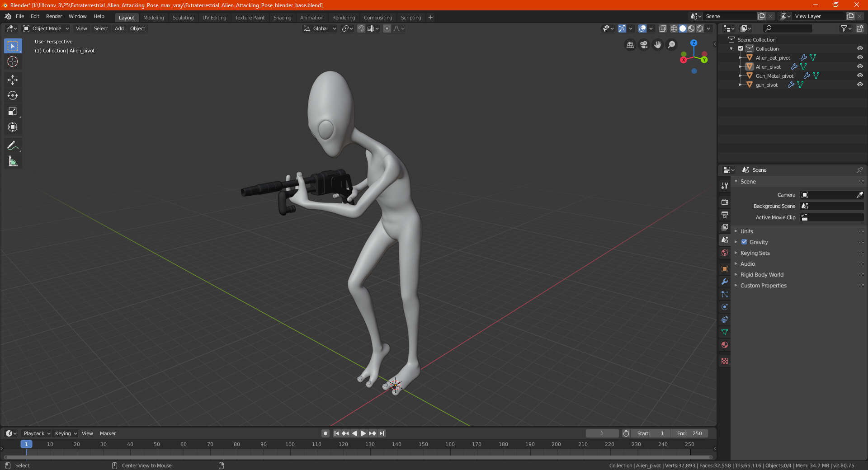Screen dimensions: 868x470
Task: Click frame 100 on the timeline
Action: pyautogui.click(x=290, y=444)
